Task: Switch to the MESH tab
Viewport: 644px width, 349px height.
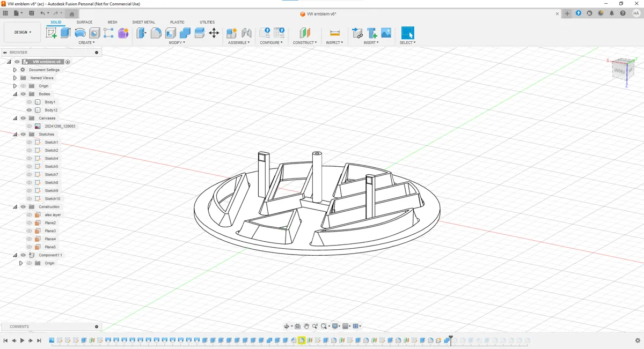Action: [x=112, y=22]
